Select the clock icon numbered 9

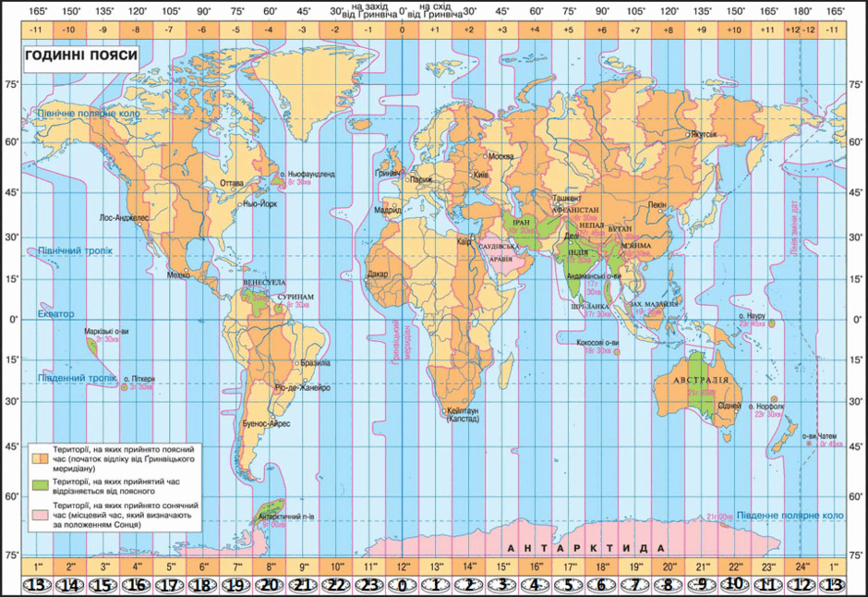point(702,585)
